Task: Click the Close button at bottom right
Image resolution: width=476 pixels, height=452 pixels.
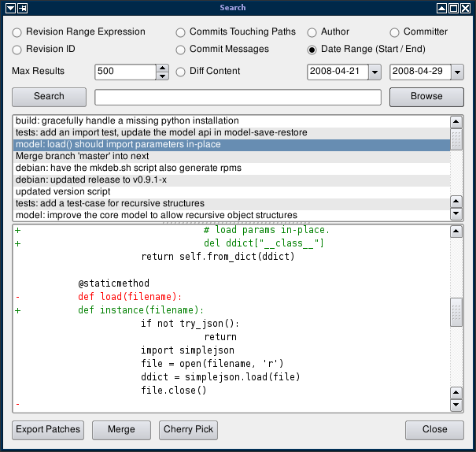Action: (x=434, y=430)
